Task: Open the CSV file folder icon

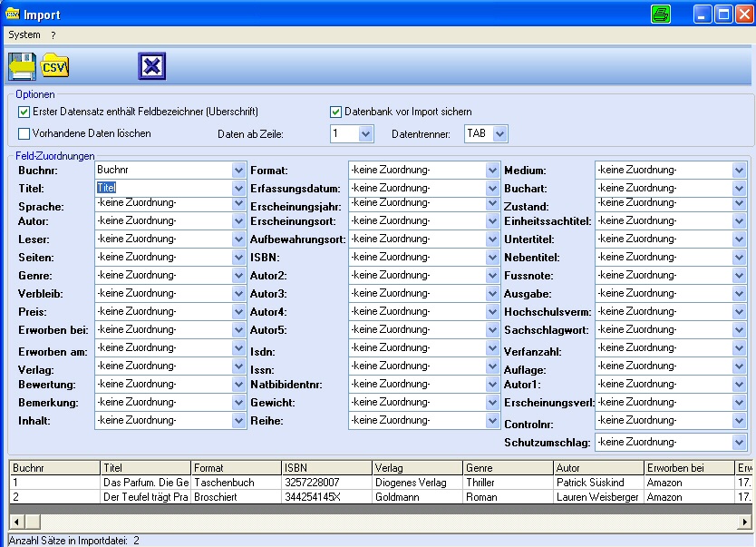Action: (x=55, y=67)
